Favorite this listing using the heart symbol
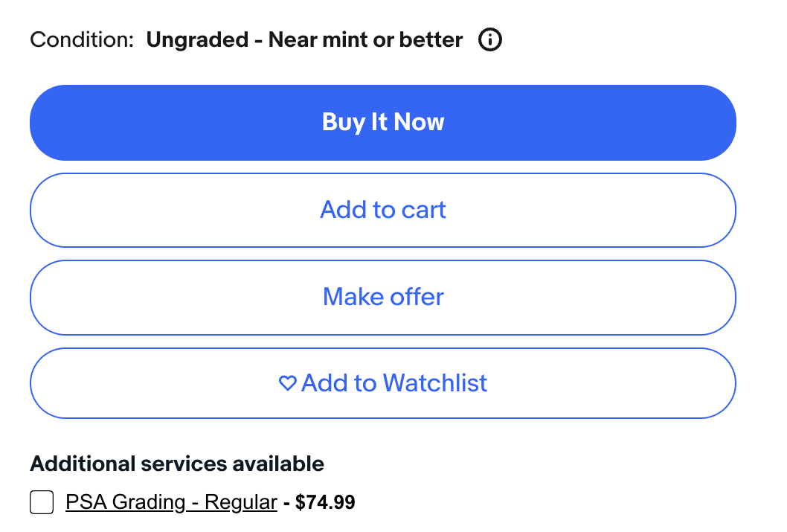 287,384
